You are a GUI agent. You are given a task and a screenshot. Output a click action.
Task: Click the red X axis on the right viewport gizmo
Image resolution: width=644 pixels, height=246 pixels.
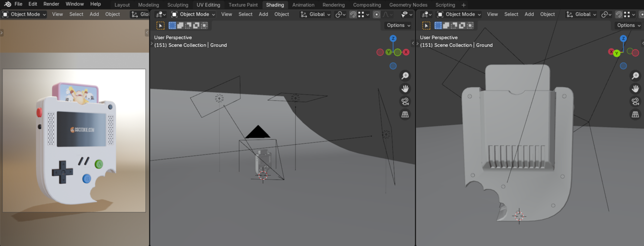(611, 52)
